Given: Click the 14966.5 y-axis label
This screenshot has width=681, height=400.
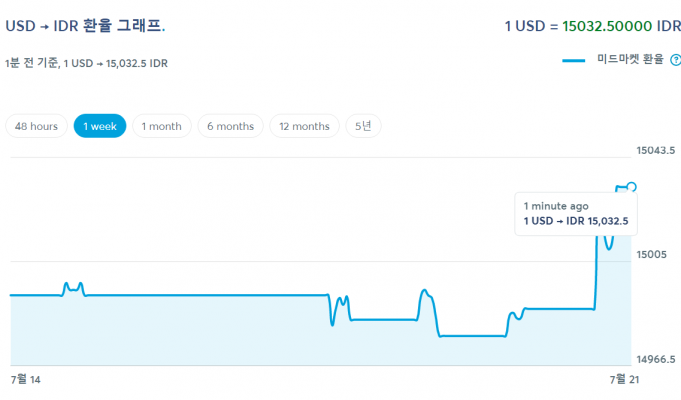Looking at the screenshot, I should tap(656, 359).
